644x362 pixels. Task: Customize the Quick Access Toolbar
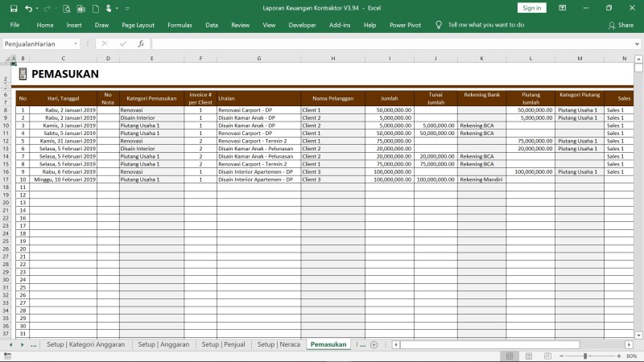click(127, 8)
